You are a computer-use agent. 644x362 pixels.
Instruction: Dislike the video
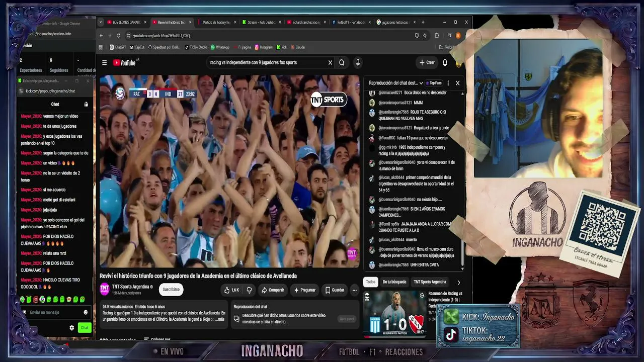[x=249, y=290]
